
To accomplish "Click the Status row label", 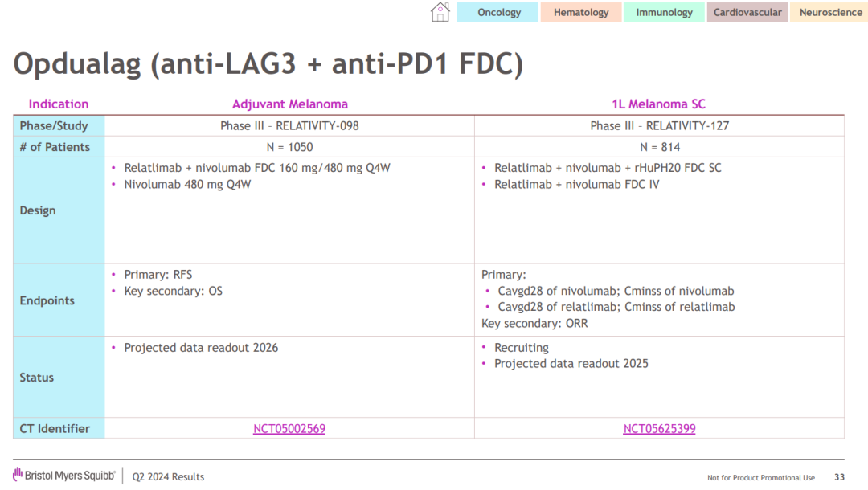I will (37, 378).
